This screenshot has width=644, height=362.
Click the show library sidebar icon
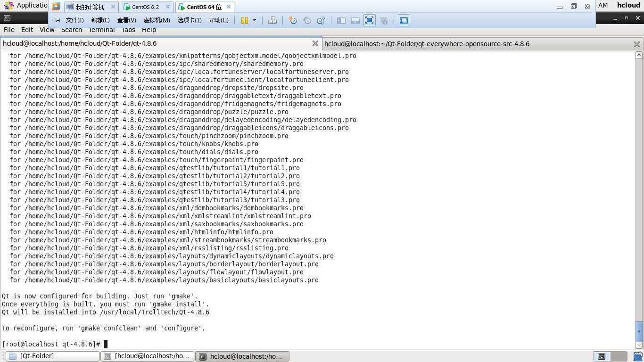[341, 20]
